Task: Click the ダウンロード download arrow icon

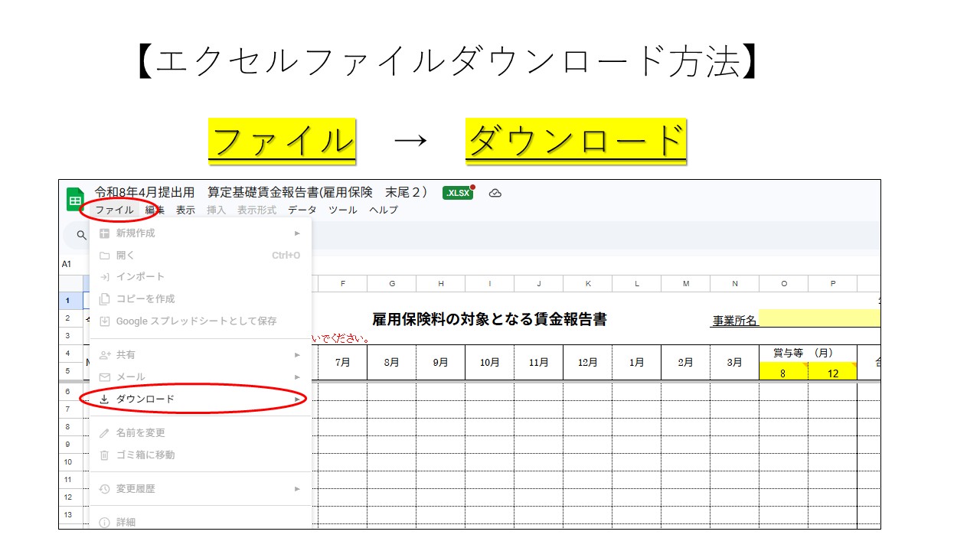Action: (x=104, y=399)
